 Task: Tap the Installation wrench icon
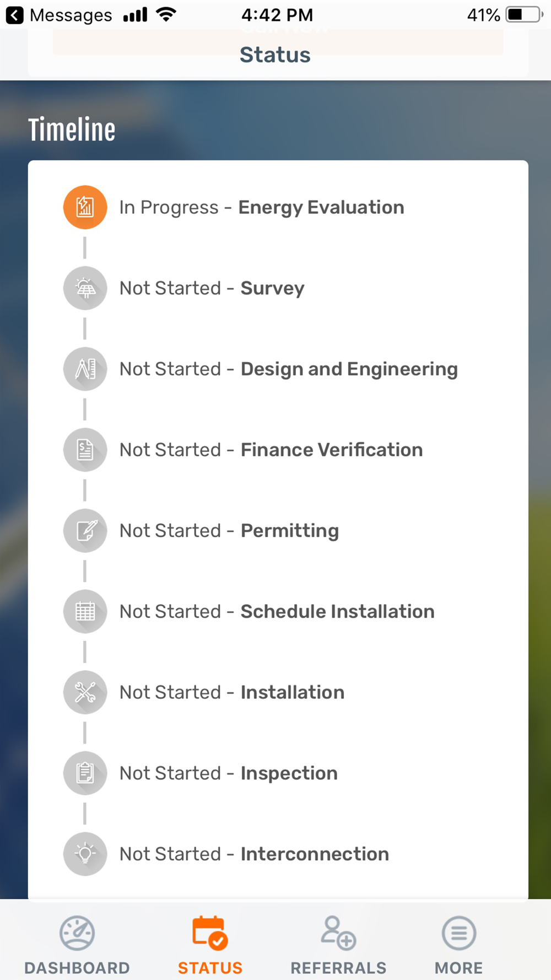pos(85,692)
